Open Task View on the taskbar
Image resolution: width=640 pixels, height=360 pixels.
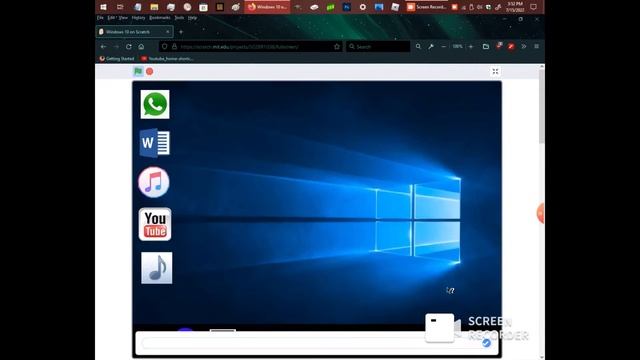pos(120,7)
